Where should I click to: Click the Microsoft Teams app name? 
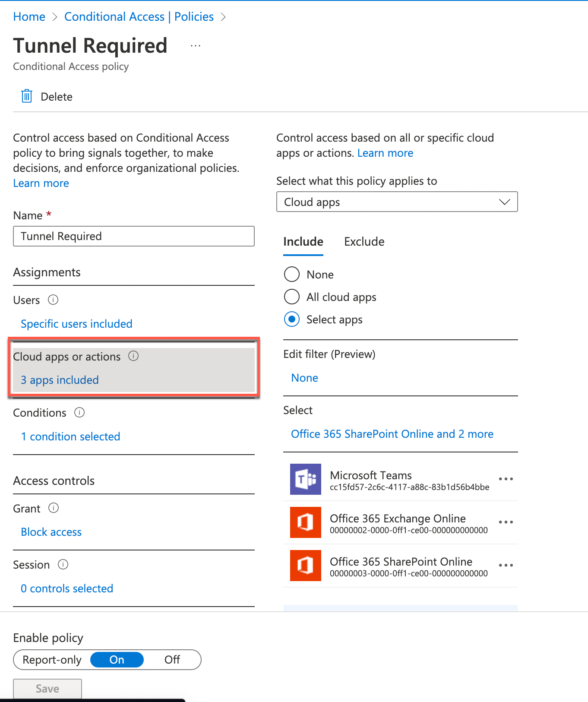tap(371, 475)
